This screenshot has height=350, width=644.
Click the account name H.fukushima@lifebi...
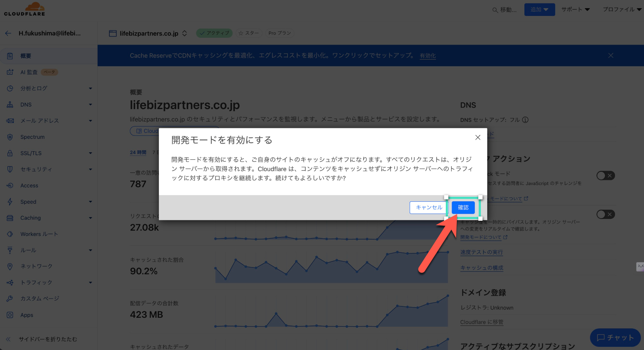click(x=50, y=33)
